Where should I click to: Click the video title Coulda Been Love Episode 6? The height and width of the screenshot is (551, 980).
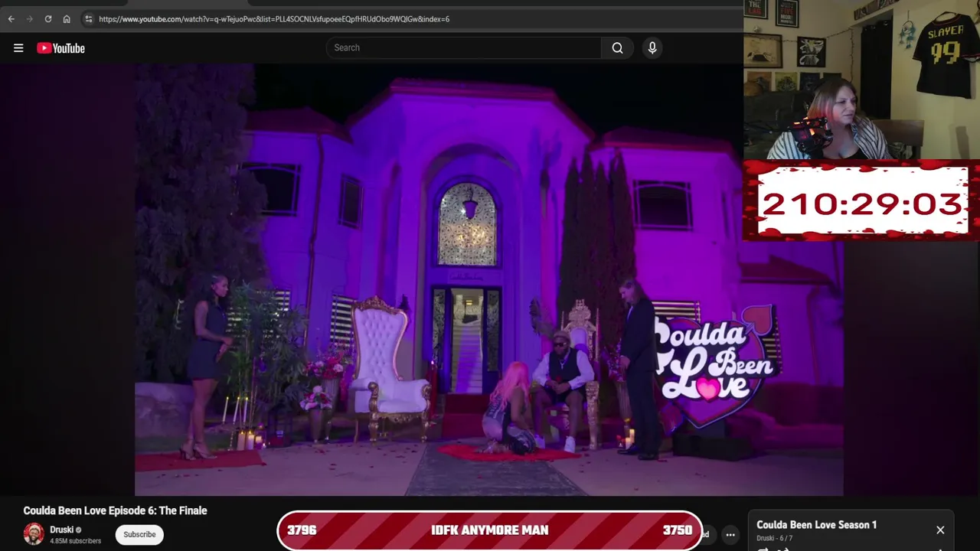pos(115,510)
